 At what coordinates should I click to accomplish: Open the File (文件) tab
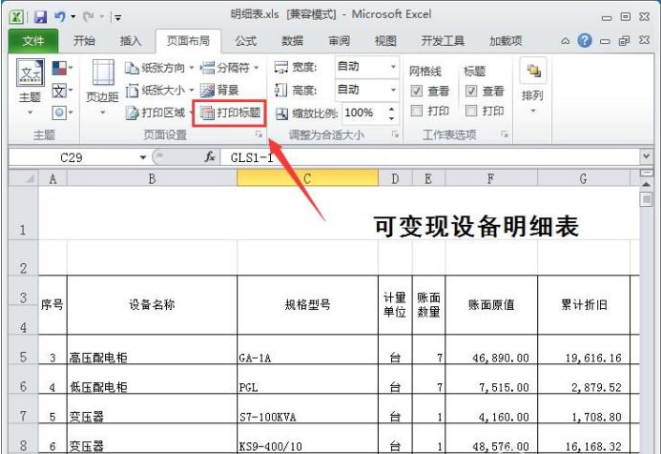pyautogui.click(x=33, y=41)
